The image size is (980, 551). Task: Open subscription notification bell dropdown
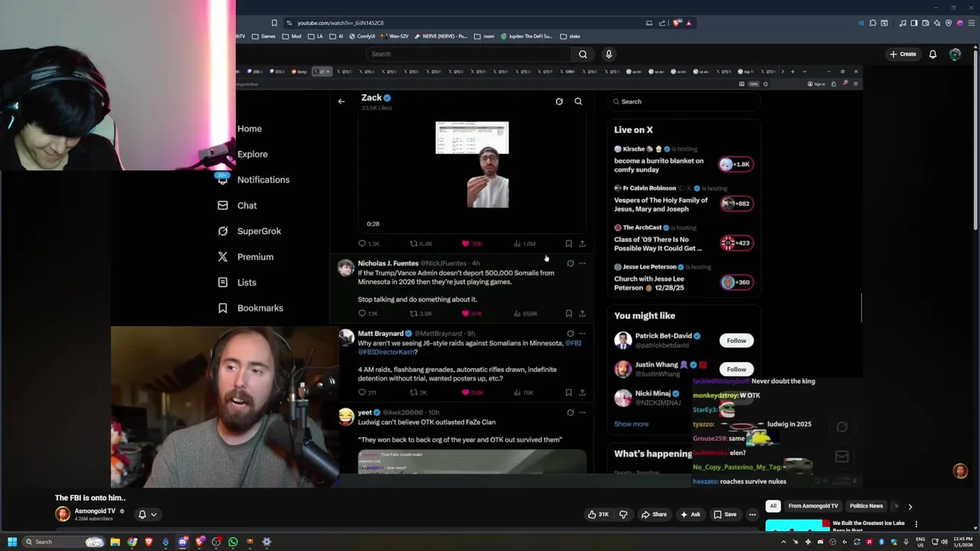146,514
